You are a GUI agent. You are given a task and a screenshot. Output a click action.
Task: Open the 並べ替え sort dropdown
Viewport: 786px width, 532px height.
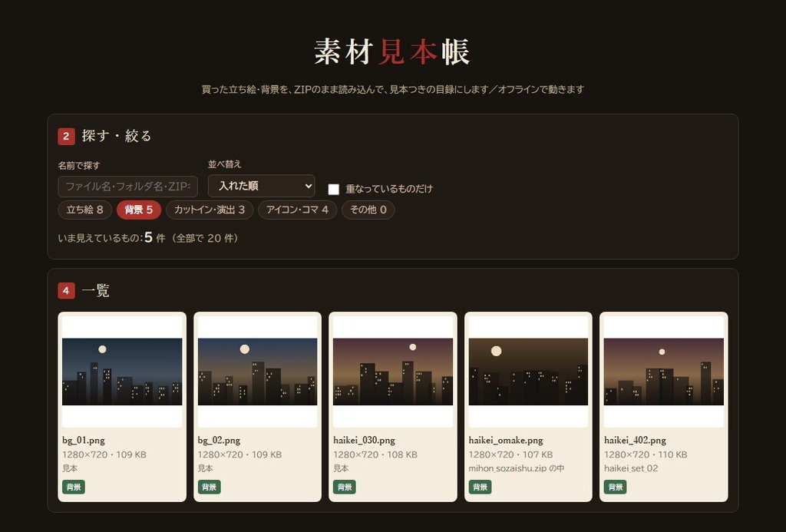click(x=261, y=186)
